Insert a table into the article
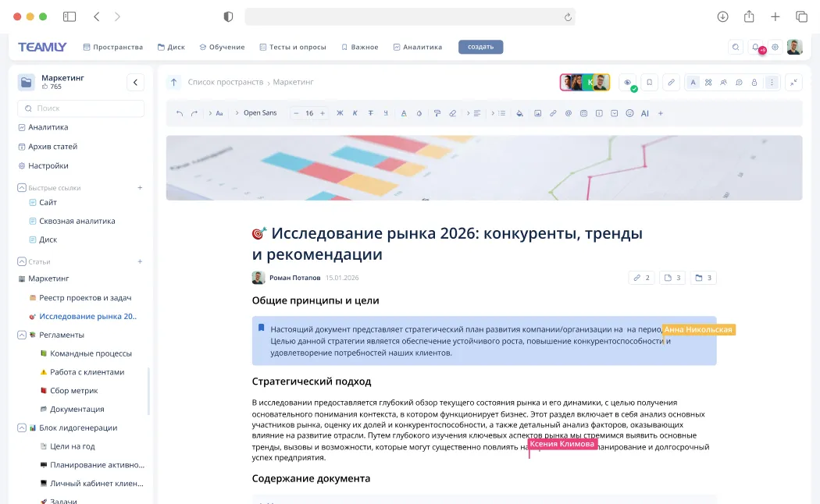Image resolution: width=820 pixels, height=504 pixels. point(583,113)
